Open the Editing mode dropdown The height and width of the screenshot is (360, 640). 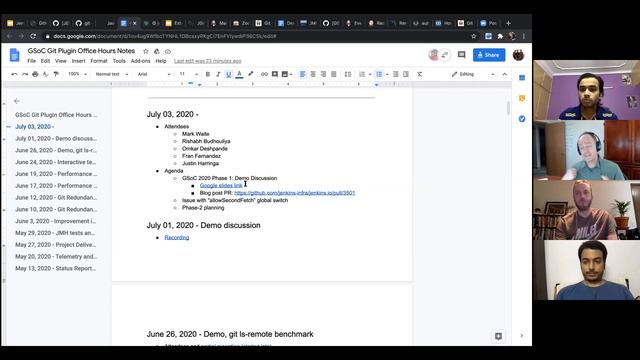click(x=473, y=74)
